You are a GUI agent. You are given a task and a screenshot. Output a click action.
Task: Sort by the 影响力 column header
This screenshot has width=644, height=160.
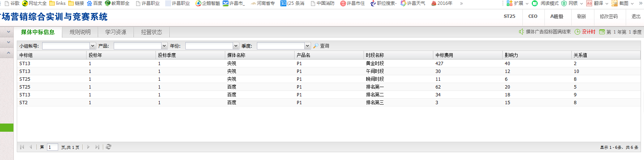point(537,55)
